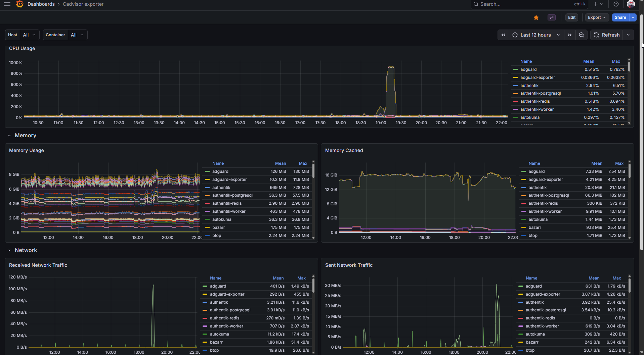Click the main dashboard vertical scrollbar
The height and width of the screenshot is (355, 644).
tap(642, 133)
